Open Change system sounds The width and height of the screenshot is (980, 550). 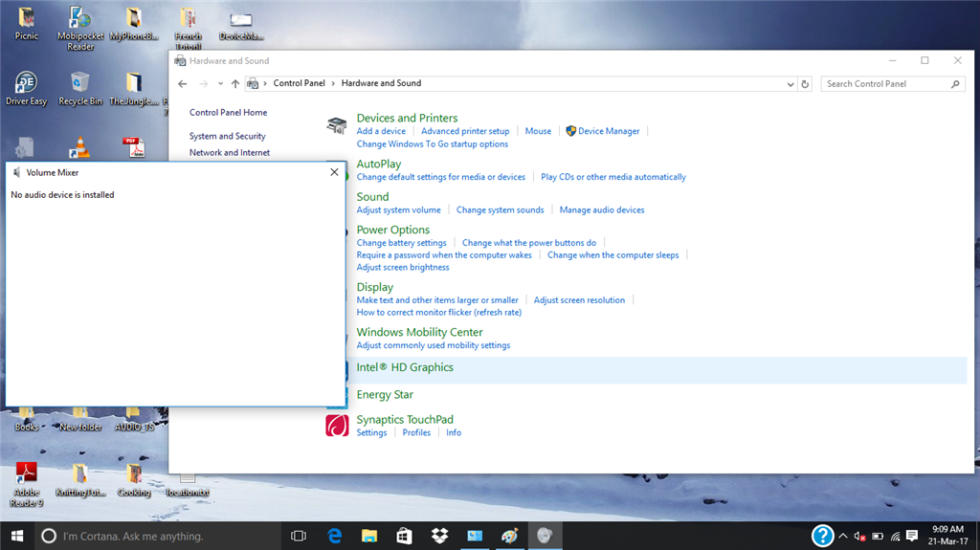tap(500, 210)
